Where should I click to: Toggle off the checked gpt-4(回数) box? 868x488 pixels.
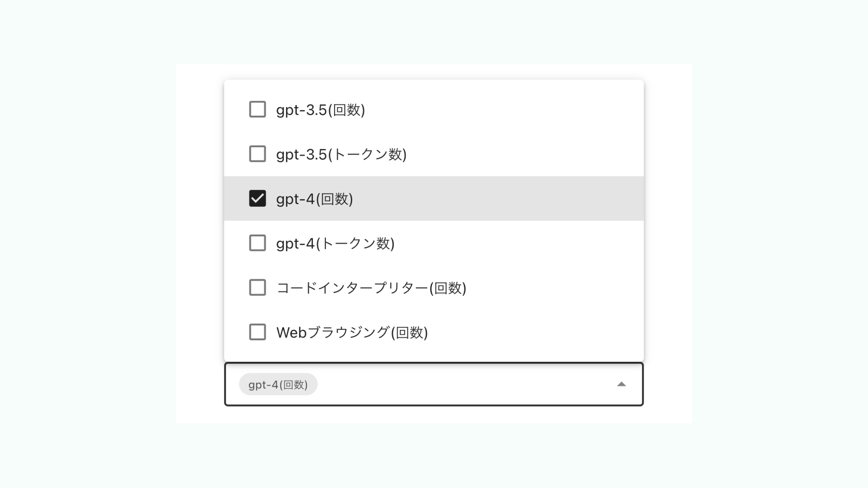(x=257, y=198)
